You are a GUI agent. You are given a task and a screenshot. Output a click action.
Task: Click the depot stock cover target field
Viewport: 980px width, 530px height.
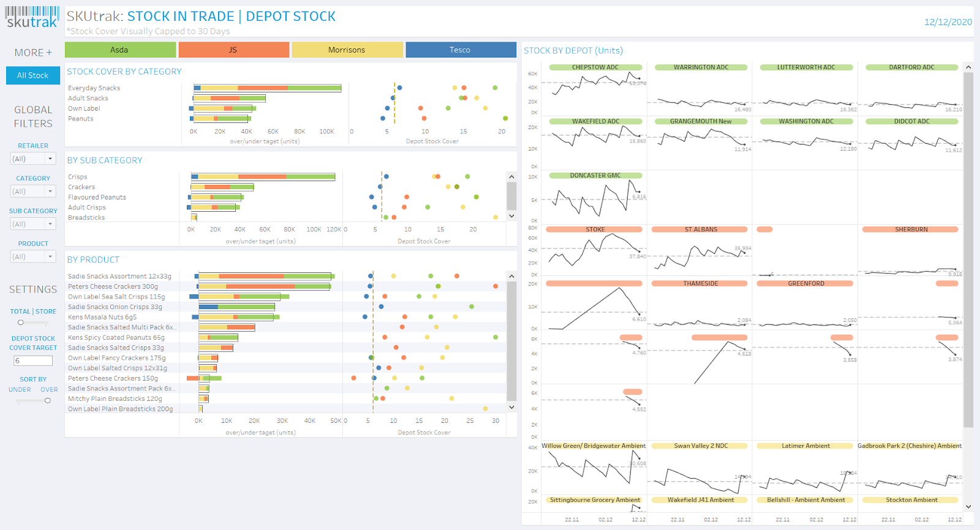[33, 360]
